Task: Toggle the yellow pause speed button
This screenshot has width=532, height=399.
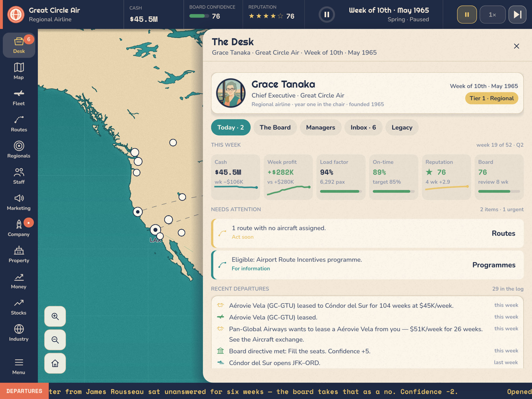Action: [467, 15]
